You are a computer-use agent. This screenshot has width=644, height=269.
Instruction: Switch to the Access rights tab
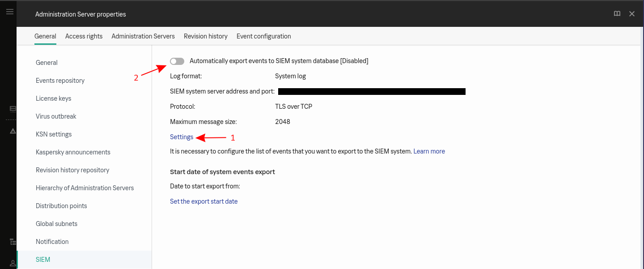84,36
